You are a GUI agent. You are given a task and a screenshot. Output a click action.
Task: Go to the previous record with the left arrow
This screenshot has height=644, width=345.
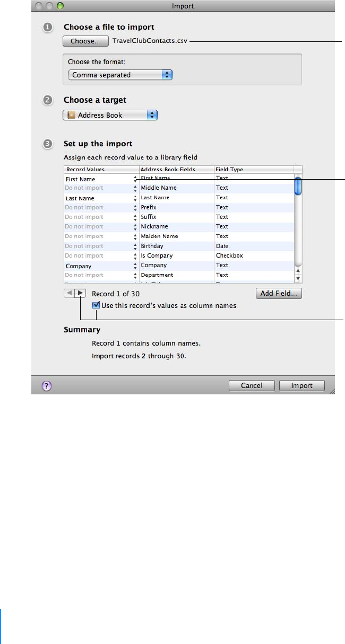[x=70, y=293]
